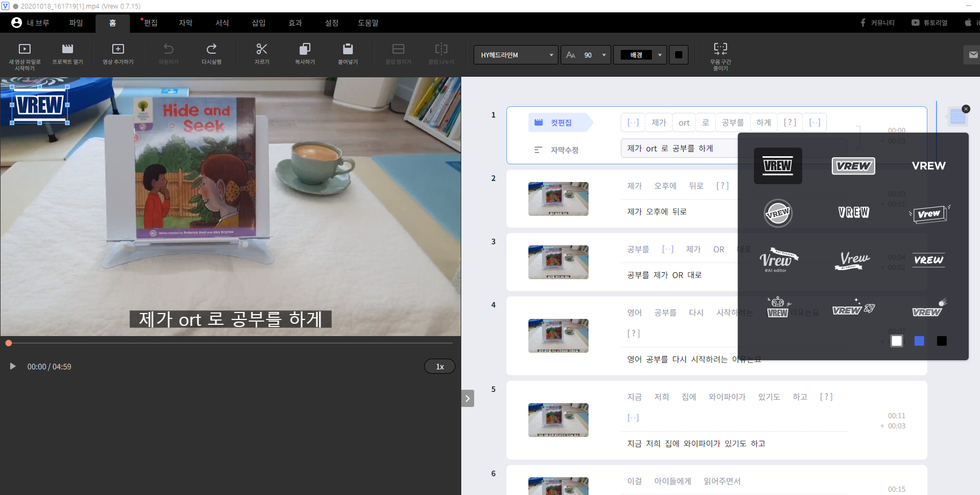Open project with clapperboard icon
Image resolution: width=980 pixels, height=495 pixels.
pos(68,55)
